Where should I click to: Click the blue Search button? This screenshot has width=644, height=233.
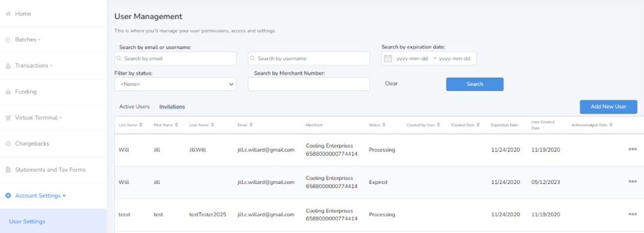[475, 84]
